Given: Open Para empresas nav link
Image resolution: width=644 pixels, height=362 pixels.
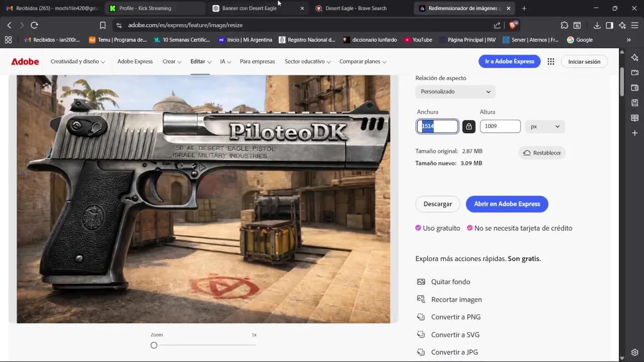Looking at the screenshot, I should pyautogui.click(x=257, y=61).
